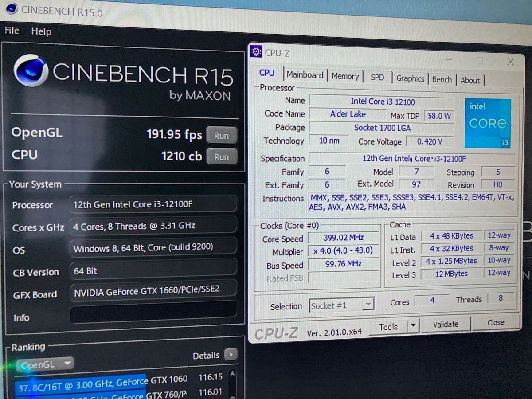This screenshot has width=532, height=399.
Task: Click the Package value Socket 1700 LGA
Action: [382, 128]
